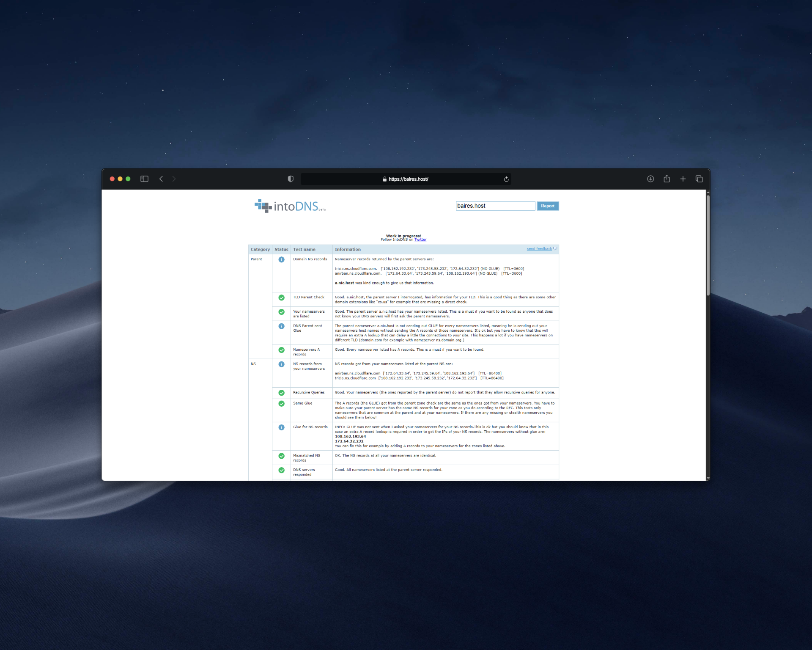Click the intoDNS logo
The height and width of the screenshot is (650, 812).
click(x=290, y=206)
